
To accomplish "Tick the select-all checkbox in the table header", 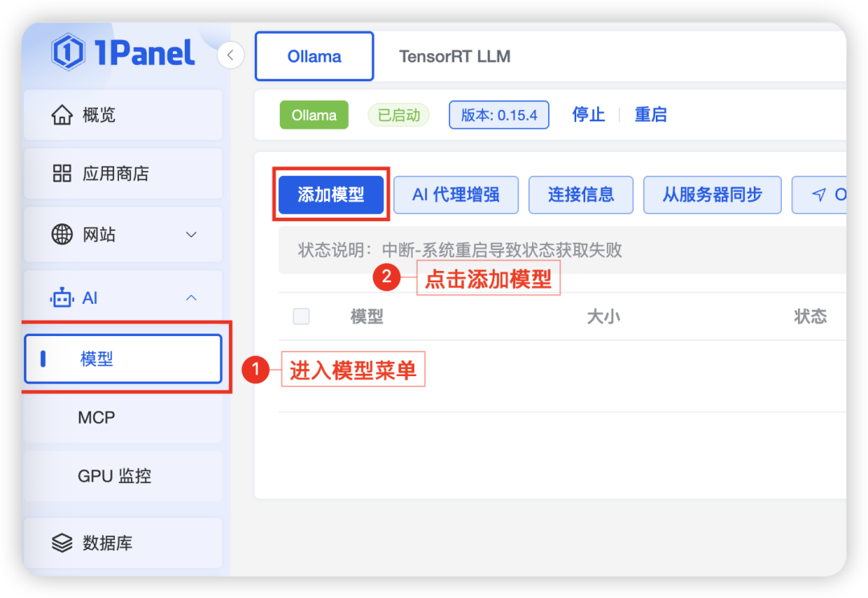I will 301,316.
